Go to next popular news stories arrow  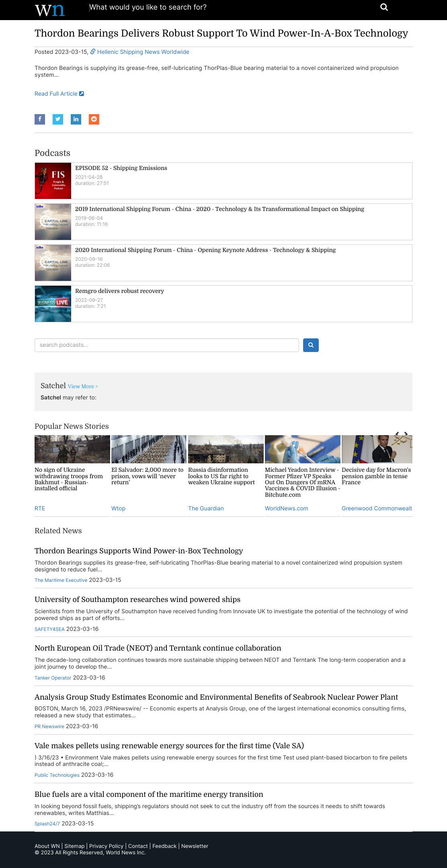406,434
